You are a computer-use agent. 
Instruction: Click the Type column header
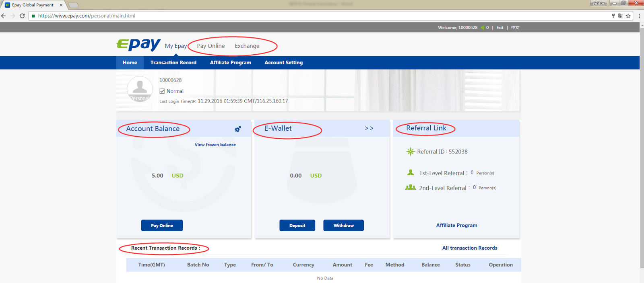230,265
